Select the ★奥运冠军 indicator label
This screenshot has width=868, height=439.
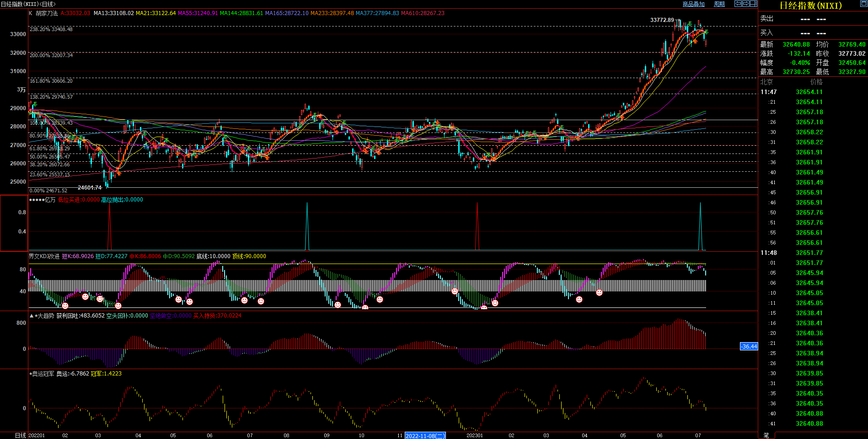tap(41, 374)
